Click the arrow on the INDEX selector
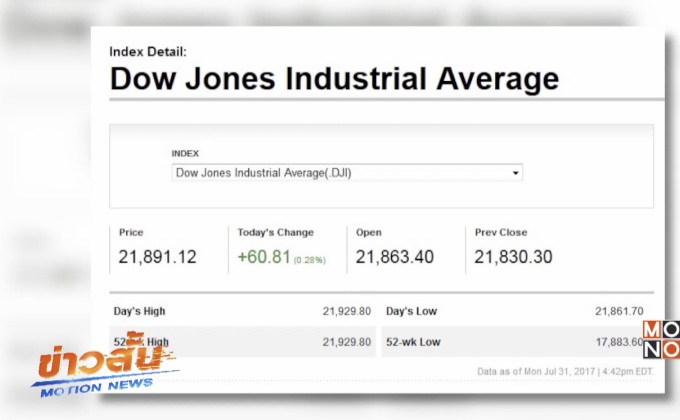Image resolution: width=680 pixels, height=420 pixels. pos(516,173)
